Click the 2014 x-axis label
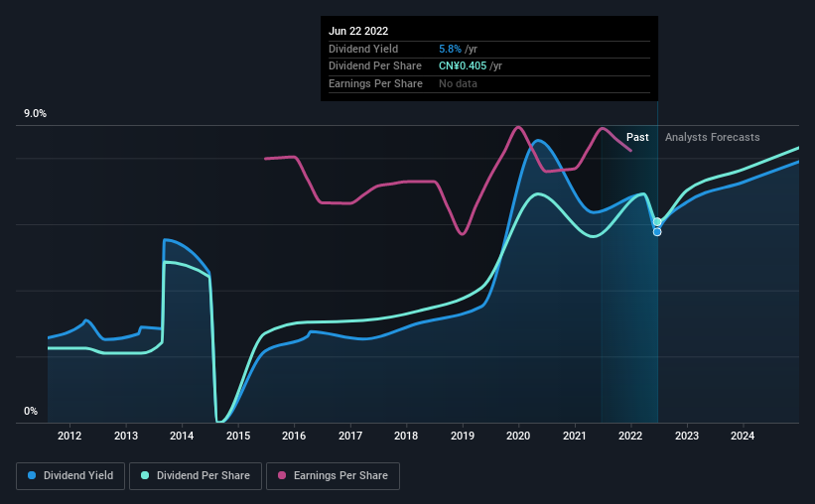Image resolution: width=815 pixels, height=504 pixels. pyautogui.click(x=182, y=436)
